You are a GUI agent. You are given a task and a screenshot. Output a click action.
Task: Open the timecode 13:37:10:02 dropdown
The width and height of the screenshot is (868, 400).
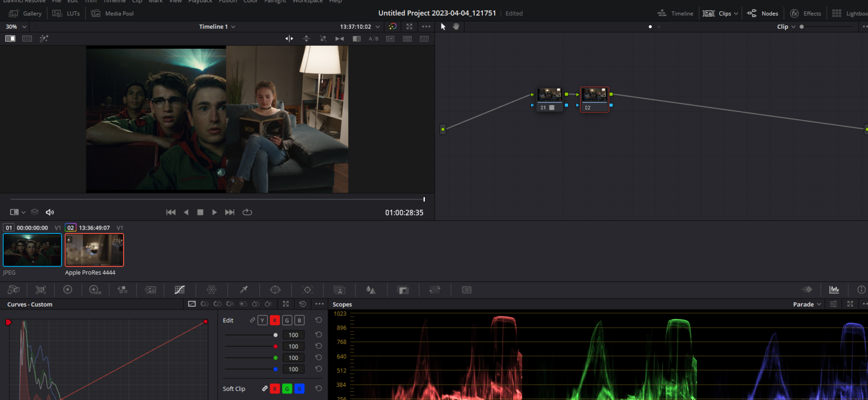360,27
